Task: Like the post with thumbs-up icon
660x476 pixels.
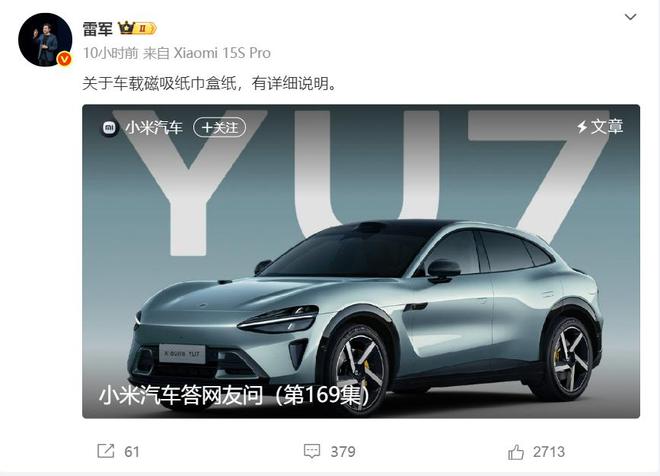Action: point(516,452)
